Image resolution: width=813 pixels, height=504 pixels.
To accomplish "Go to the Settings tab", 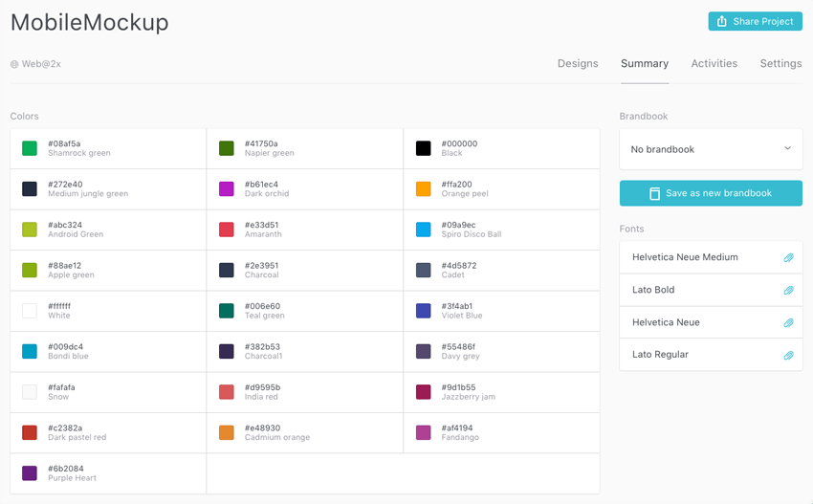I will [780, 64].
